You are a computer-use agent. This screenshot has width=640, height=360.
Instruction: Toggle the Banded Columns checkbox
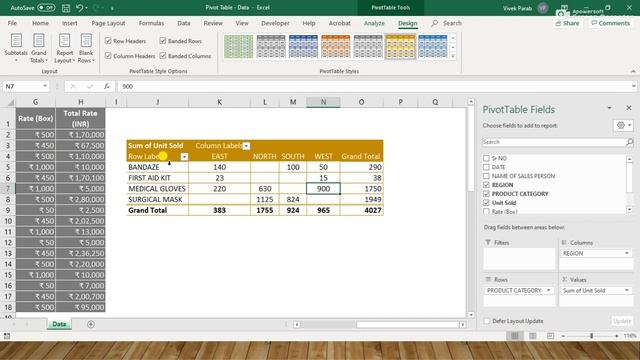[x=163, y=56]
